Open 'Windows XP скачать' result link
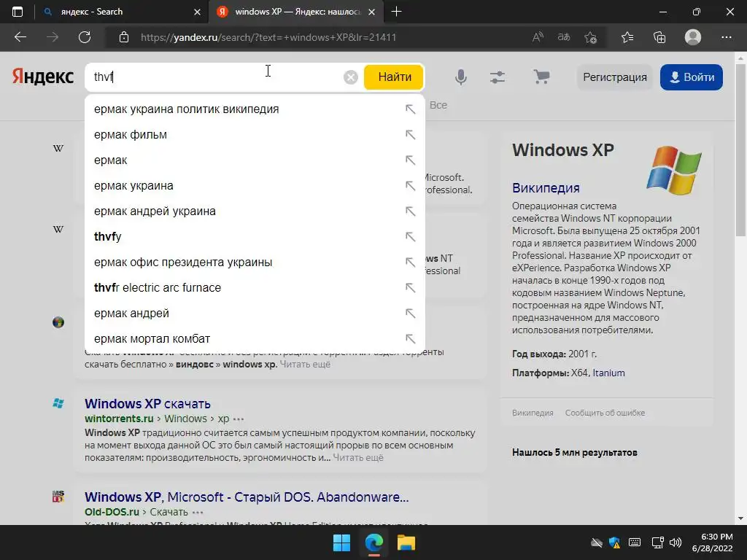This screenshot has height=560, width=747. tap(147, 404)
